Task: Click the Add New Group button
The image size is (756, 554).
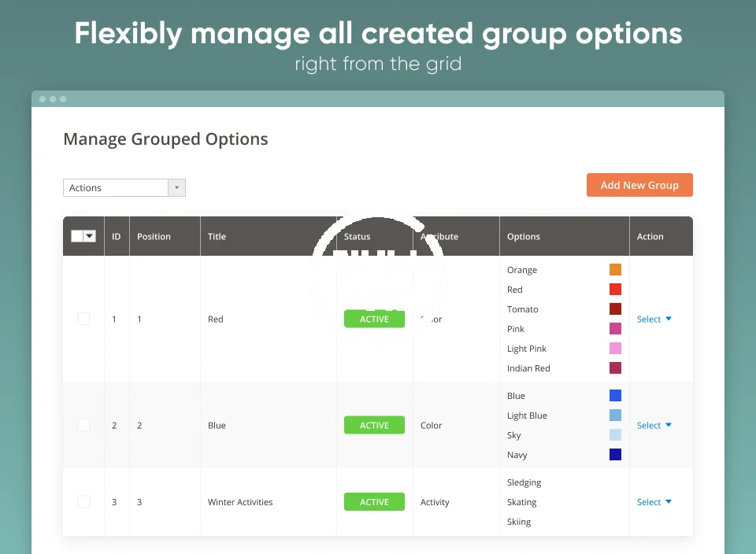Action: tap(639, 185)
